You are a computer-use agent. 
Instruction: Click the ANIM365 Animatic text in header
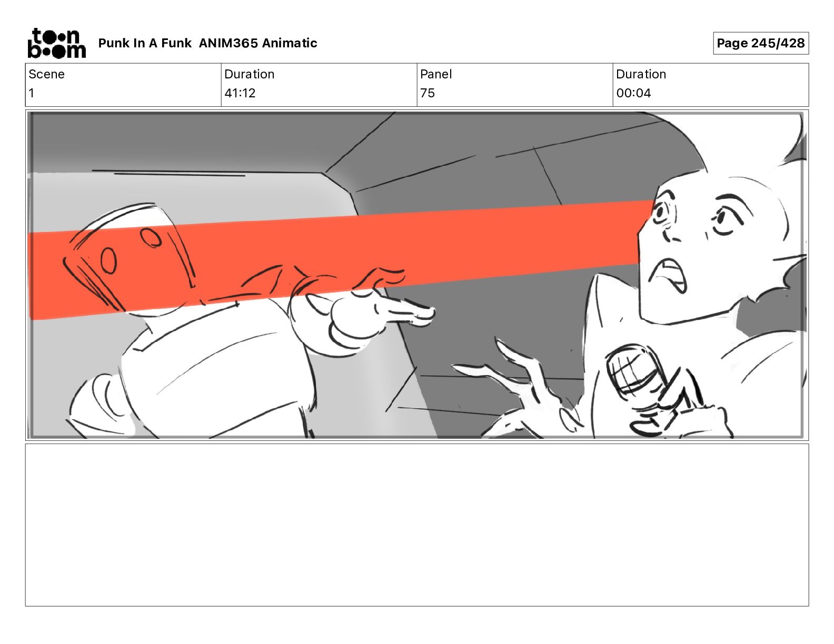click(x=258, y=43)
